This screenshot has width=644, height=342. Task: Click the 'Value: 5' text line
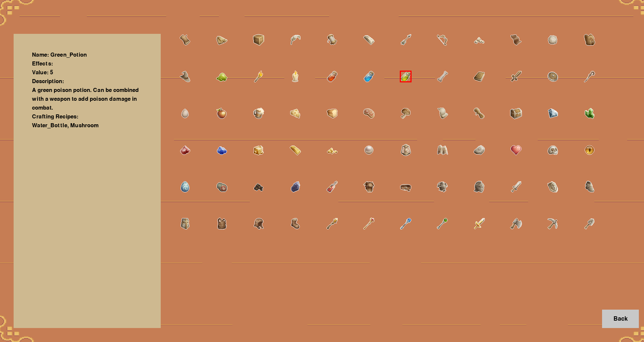pos(42,72)
